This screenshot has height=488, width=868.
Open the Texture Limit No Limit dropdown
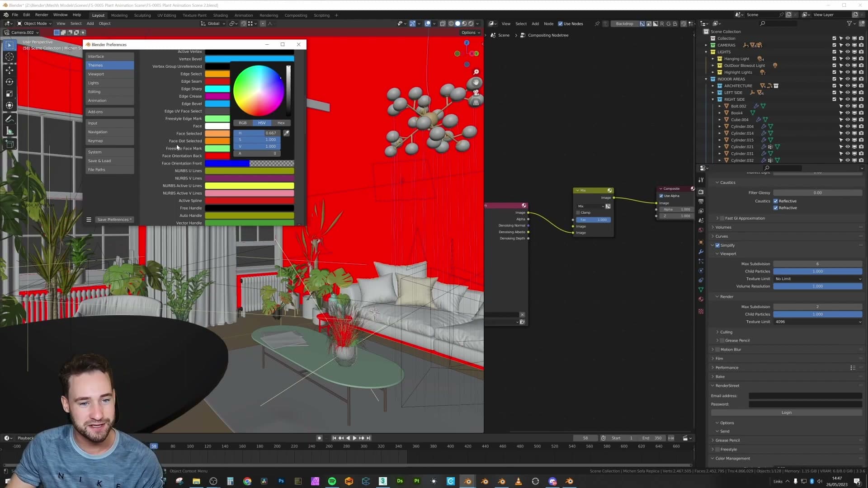click(x=818, y=279)
